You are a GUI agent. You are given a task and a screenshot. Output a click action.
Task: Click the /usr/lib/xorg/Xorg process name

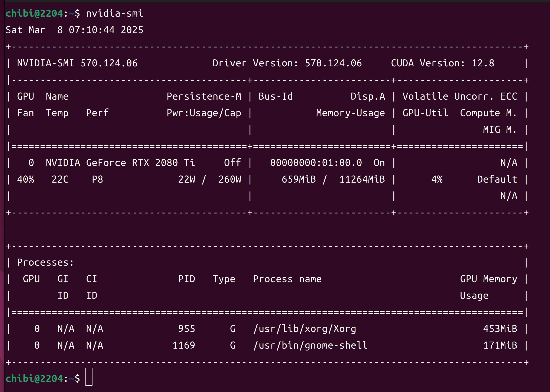pyautogui.click(x=305, y=329)
